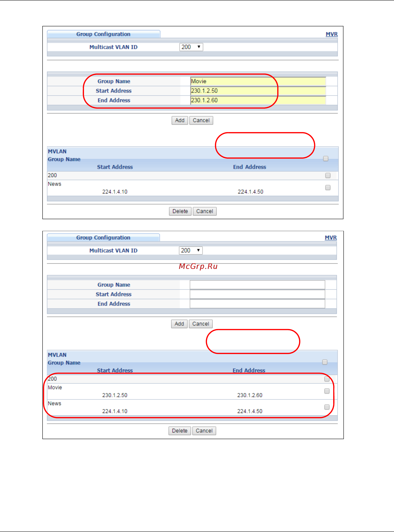Click Cancel next to Delete in top panel

pyautogui.click(x=204, y=211)
